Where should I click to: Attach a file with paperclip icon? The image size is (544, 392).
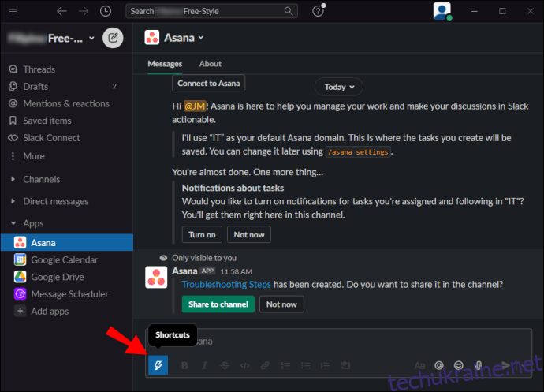(x=479, y=365)
